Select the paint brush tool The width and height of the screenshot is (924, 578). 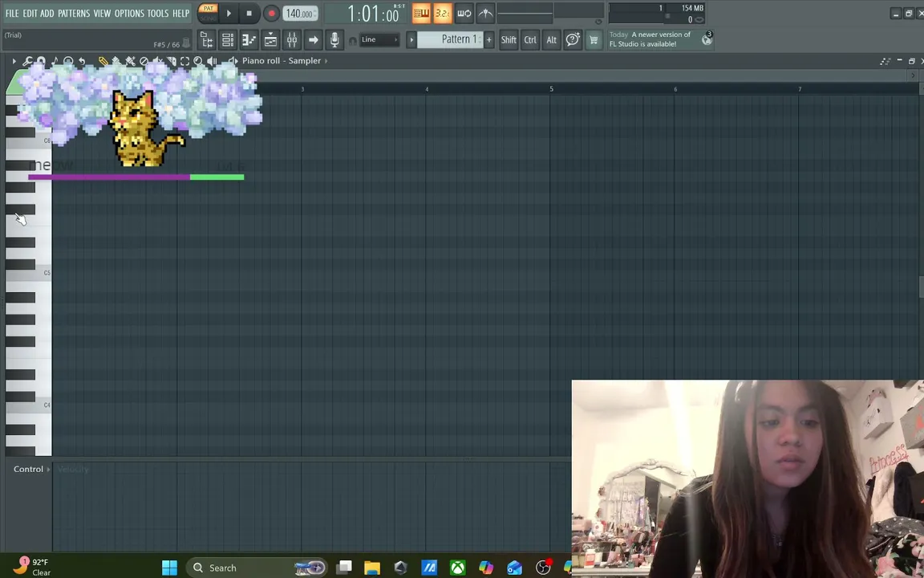click(x=116, y=61)
